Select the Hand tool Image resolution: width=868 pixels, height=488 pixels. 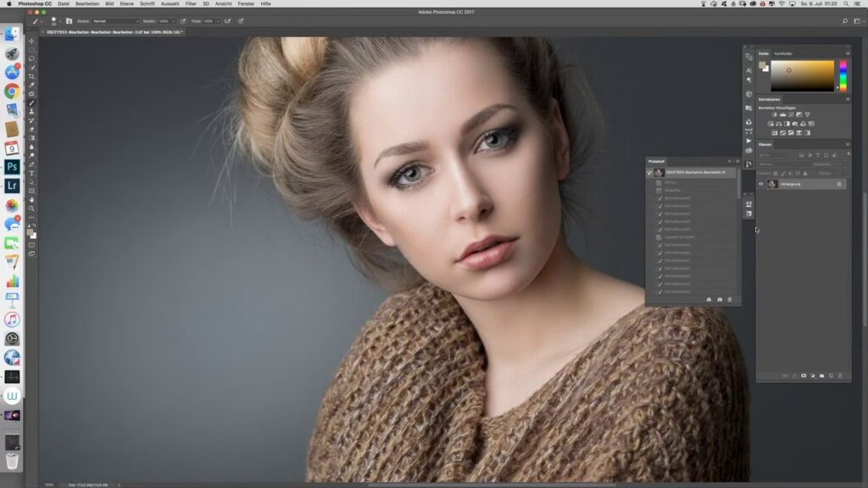click(x=32, y=199)
